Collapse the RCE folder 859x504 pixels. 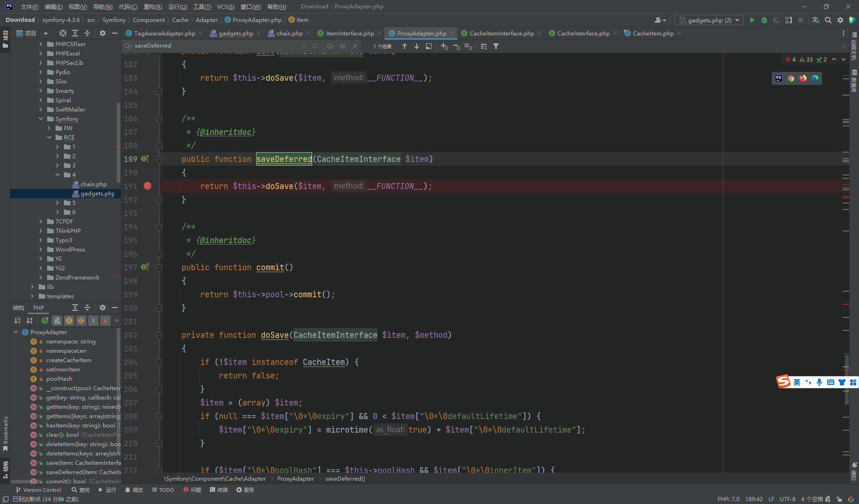coord(49,137)
